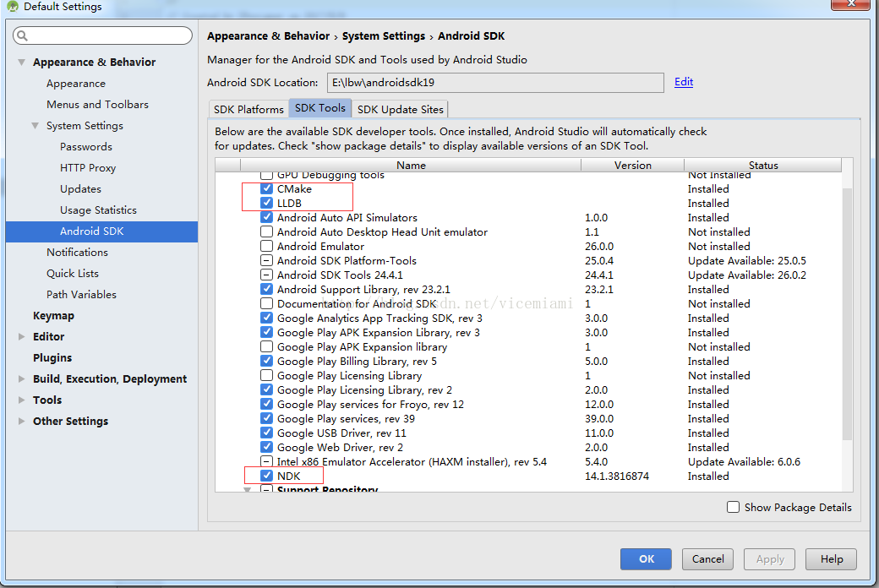This screenshot has height=588, width=879.
Task: Click the Android SDK Location field
Action: pos(495,83)
